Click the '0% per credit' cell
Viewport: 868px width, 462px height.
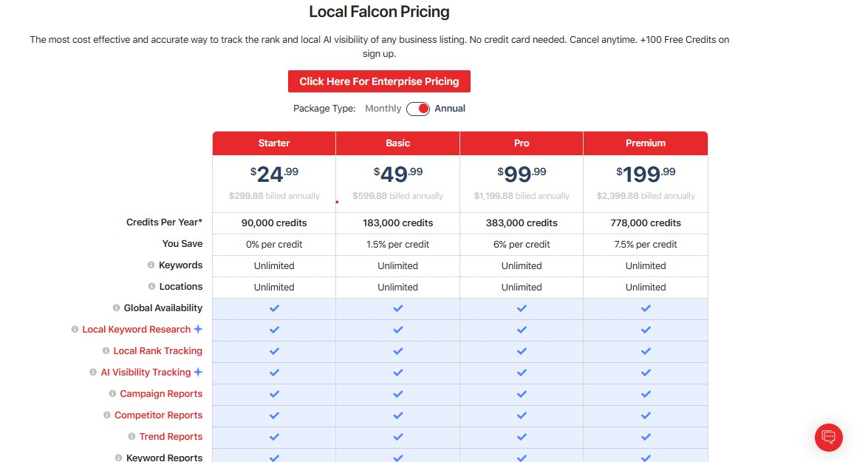tap(274, 244)
